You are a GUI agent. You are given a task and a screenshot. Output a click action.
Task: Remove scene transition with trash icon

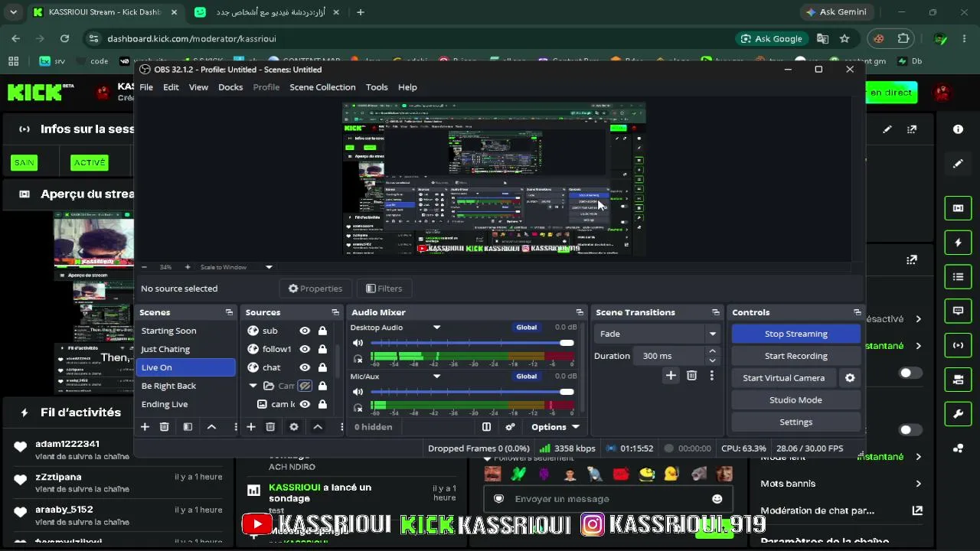pyautogui.click(x=691, y=375)
